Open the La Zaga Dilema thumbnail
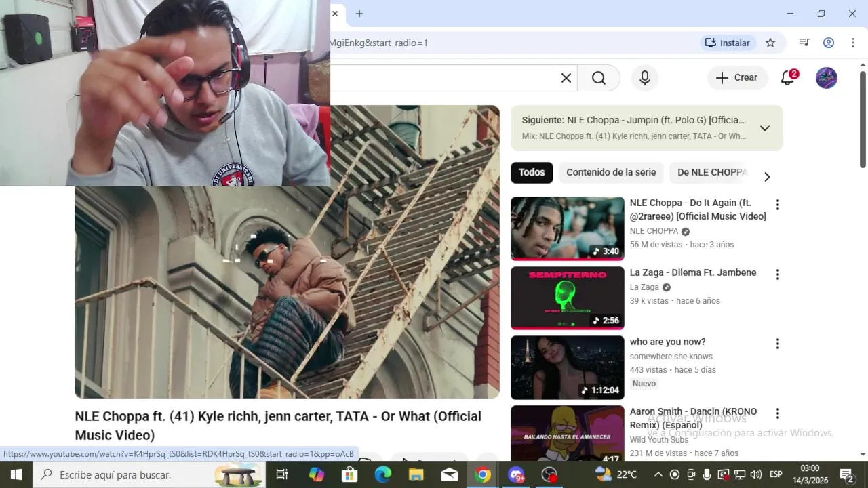Image resolution: width=868 pixels, height=488 pixels. pyautogui.click(x=568, y=298)
